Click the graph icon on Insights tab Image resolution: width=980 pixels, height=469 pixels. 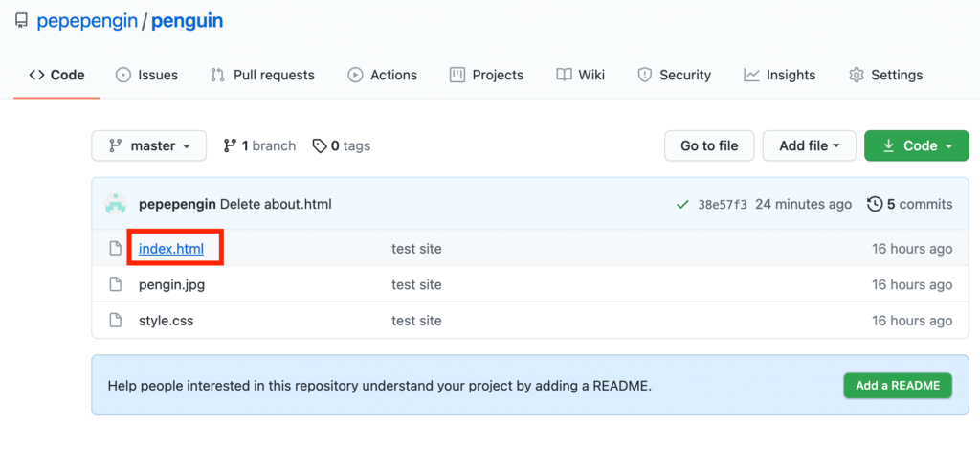point(751,75)
